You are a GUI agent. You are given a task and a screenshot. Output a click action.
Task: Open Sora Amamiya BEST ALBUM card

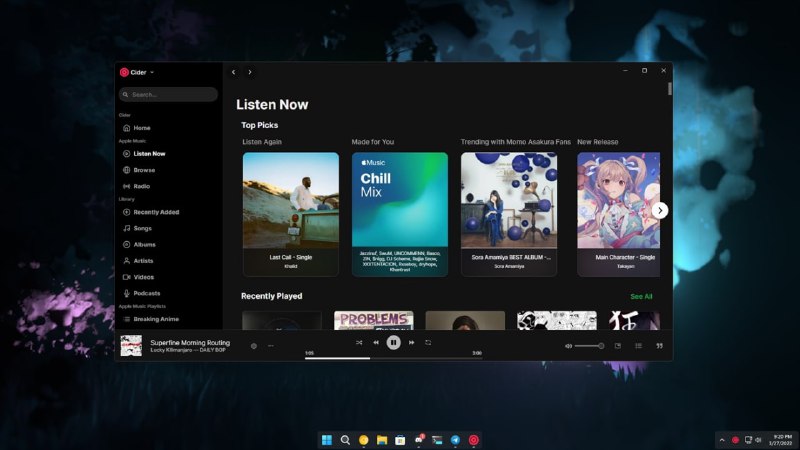[x=509, y=214]
